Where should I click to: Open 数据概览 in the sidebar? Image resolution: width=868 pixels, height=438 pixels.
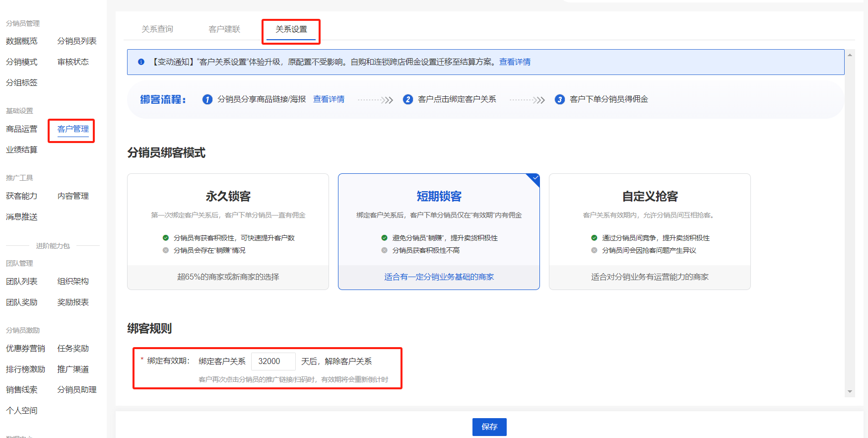coord(22,41)
